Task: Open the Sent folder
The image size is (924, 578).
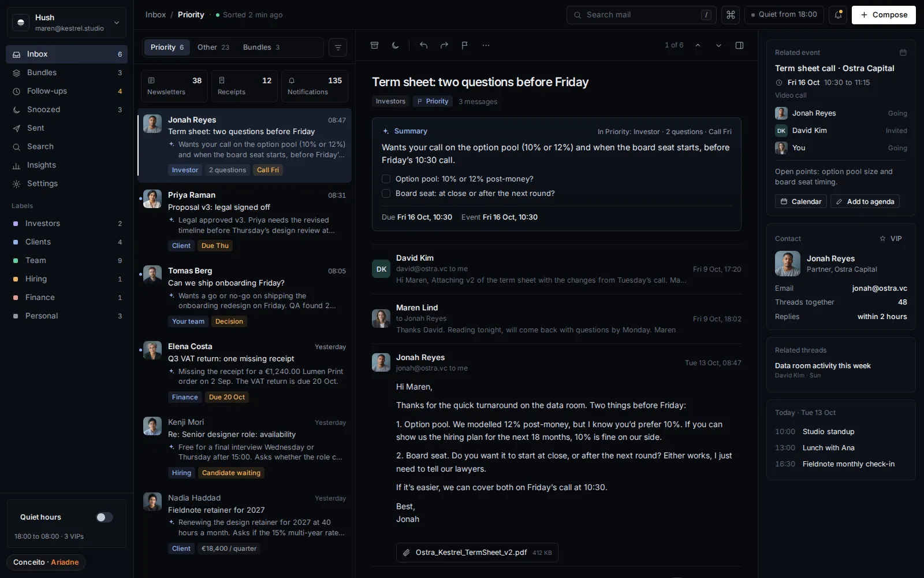Action: (66, 128)
